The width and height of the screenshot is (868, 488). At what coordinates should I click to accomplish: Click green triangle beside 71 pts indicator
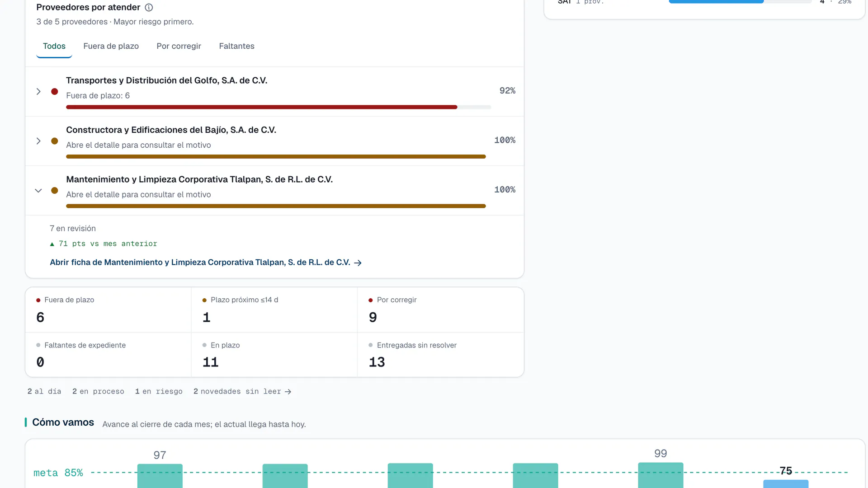pyautogui.click(x=52, y=244)
